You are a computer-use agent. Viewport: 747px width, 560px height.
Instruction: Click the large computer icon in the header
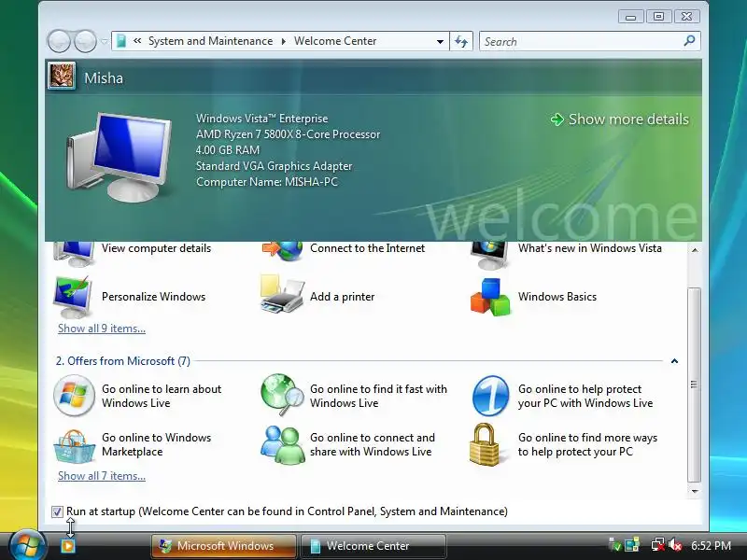120,157
